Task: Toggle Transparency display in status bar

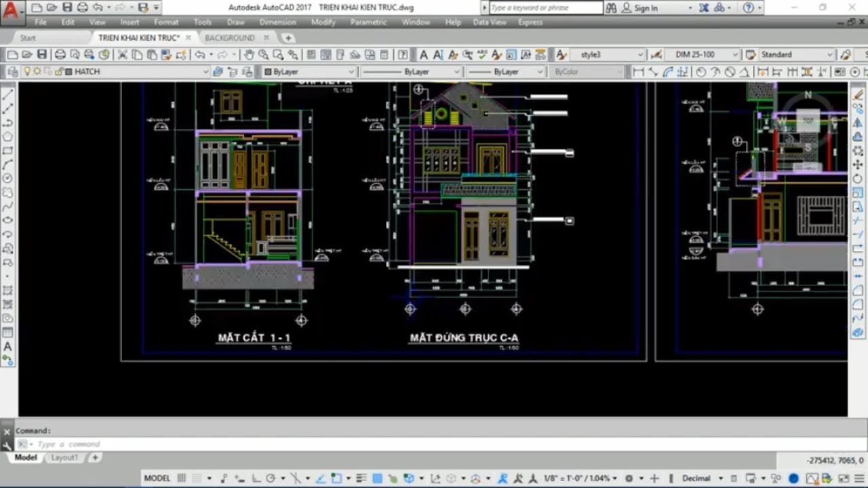Action: pos(378,478)
